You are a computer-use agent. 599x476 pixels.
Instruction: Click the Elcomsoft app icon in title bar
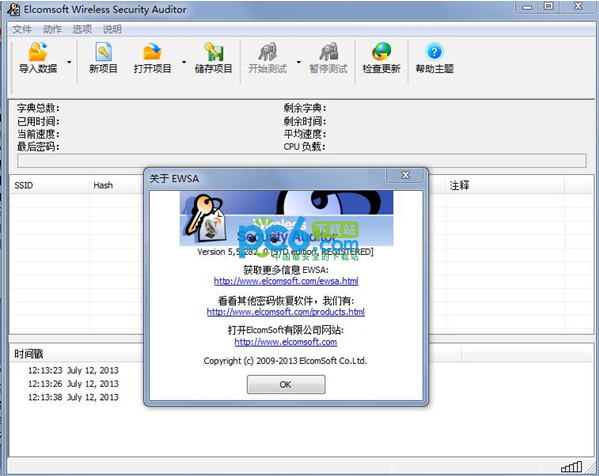click(x=13, y=10)
